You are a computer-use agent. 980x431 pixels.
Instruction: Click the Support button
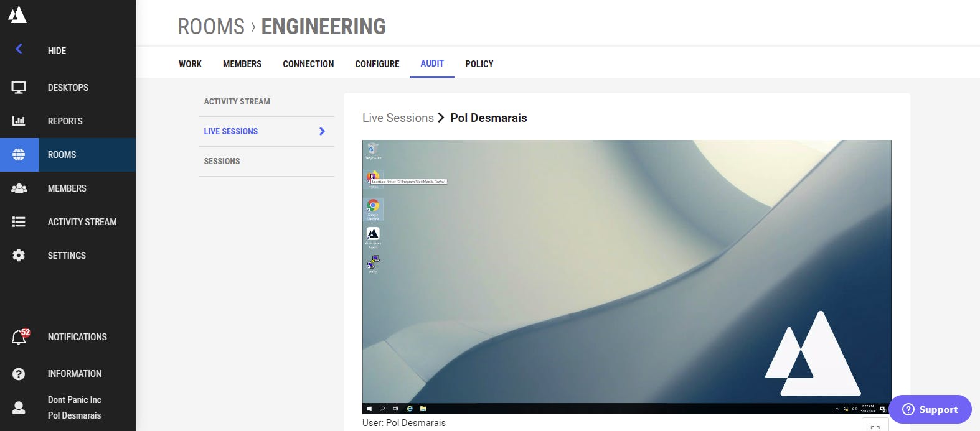[x=930, y=409]
